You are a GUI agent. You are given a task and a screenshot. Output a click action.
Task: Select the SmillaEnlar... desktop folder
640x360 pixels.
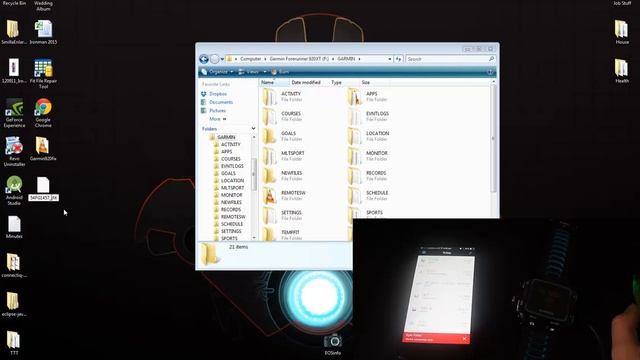[x=14, y=32]
